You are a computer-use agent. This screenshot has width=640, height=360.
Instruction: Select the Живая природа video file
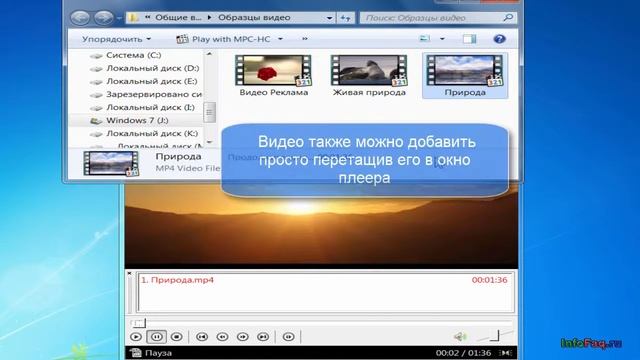(369, 76)
